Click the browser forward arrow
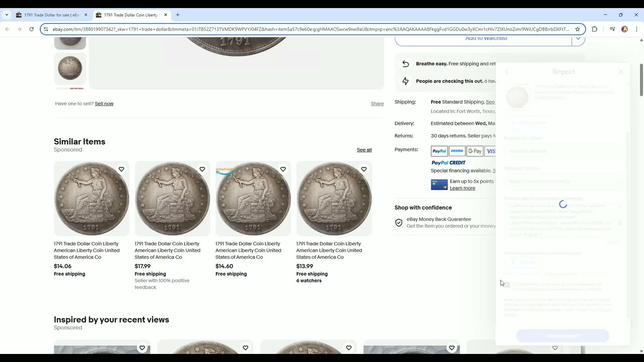The width and height of the screenshot is (644, 362). [x=19, y=29]
